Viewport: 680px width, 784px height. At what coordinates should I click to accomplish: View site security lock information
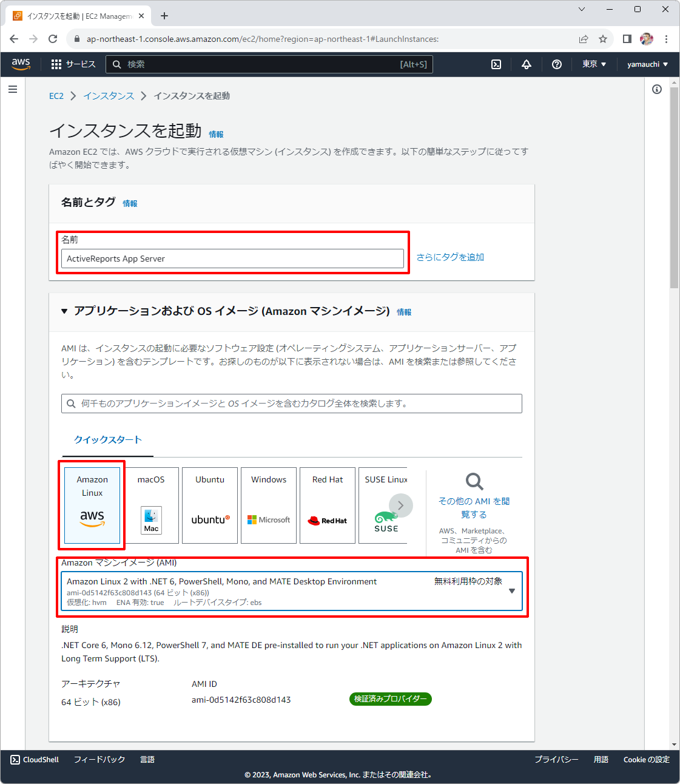[77, 39]
